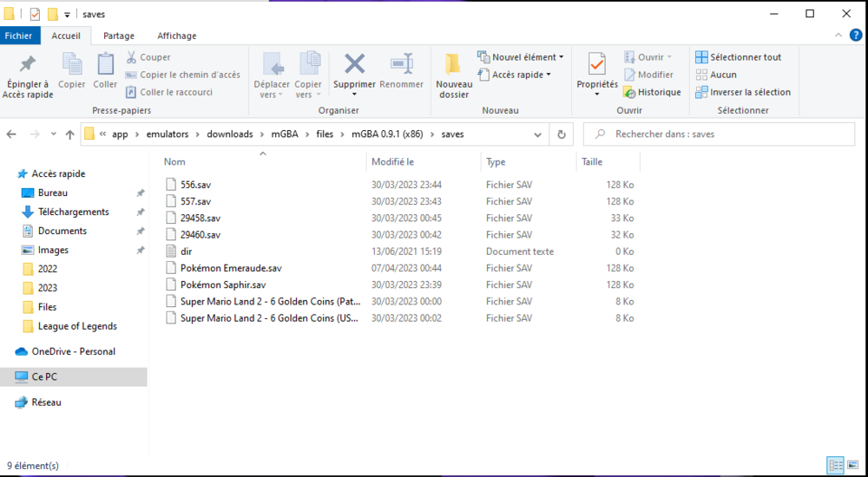
Task: Open the Affichage ribbon tab
Action: tap(176, 36)
